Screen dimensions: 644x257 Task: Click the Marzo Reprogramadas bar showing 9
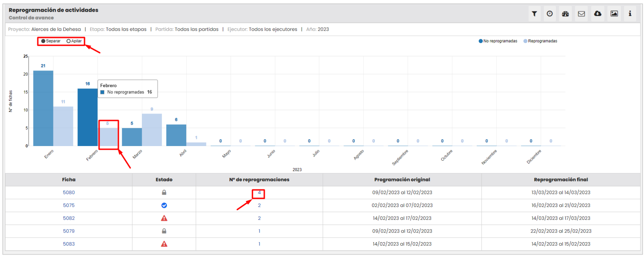point(152,130)
